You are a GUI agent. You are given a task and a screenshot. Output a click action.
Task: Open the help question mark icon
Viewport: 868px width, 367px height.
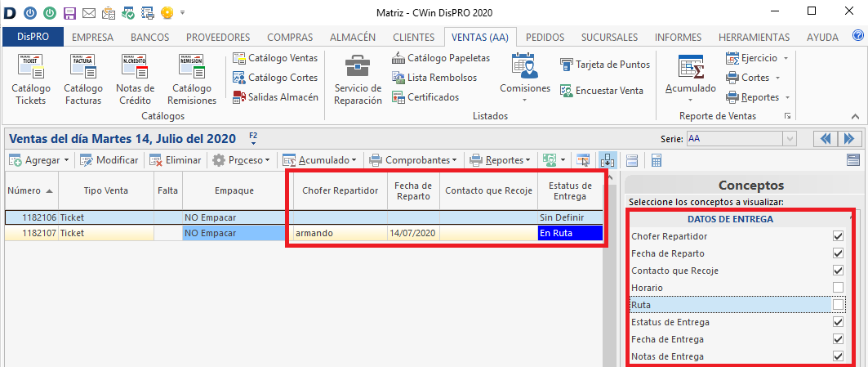point(858,37)
